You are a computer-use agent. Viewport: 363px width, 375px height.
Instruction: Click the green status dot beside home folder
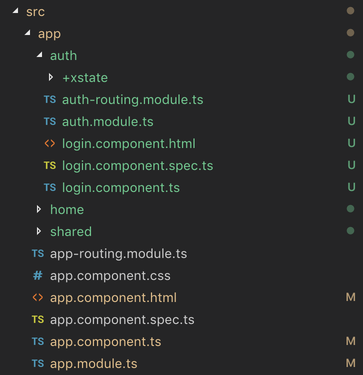(350, 209)
